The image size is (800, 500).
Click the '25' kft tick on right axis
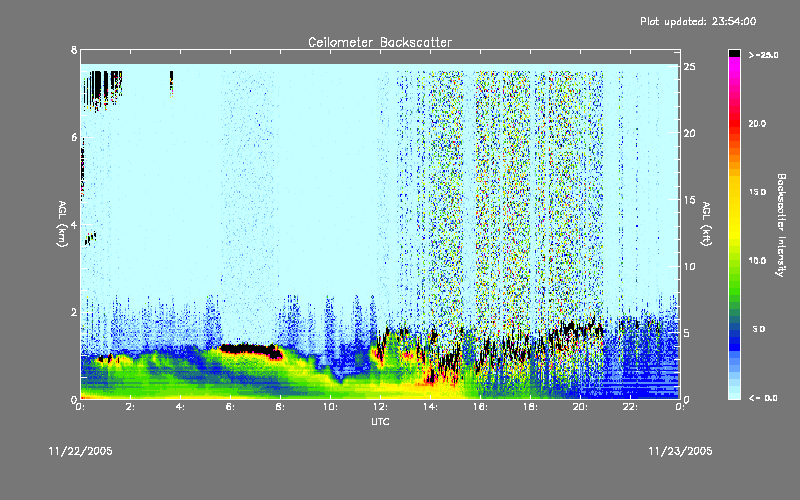click(689, 66)
